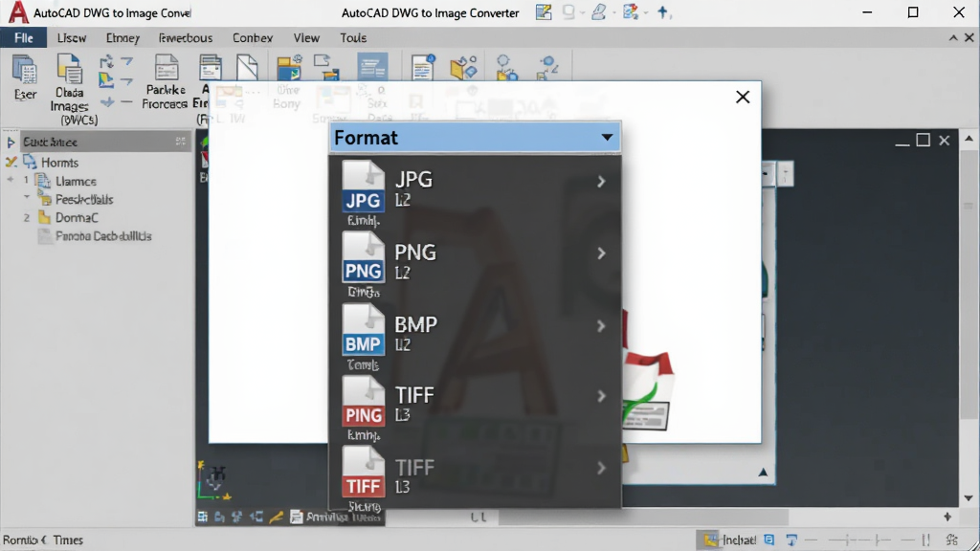Screen dimensions: 980x551
Task: Expand the BMP row chevron
Action: [x=601, y=326]
